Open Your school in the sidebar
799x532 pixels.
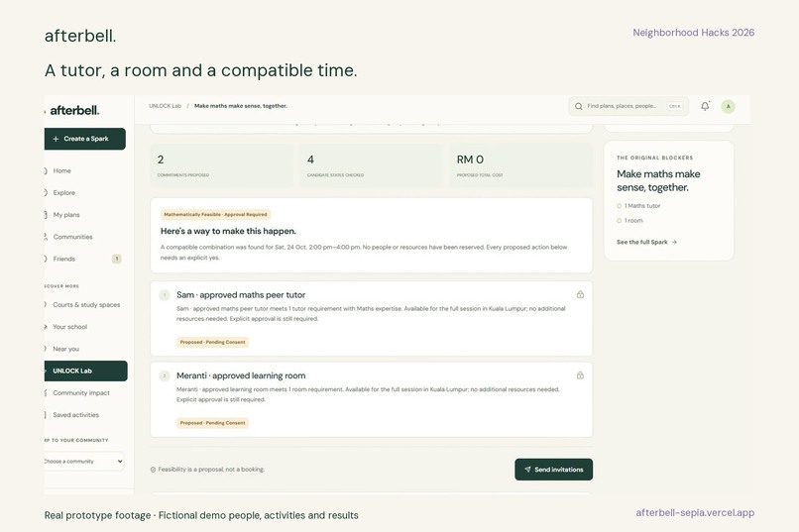69,327
